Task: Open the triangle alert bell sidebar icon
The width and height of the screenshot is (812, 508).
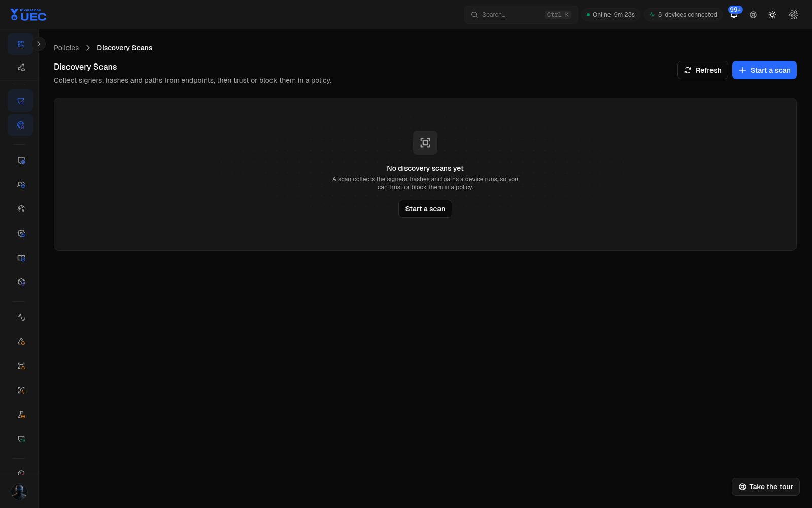Action: coord(21,341)
